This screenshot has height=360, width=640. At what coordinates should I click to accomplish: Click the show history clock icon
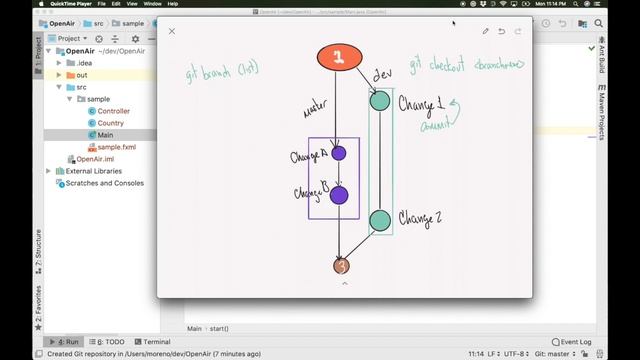546,24
